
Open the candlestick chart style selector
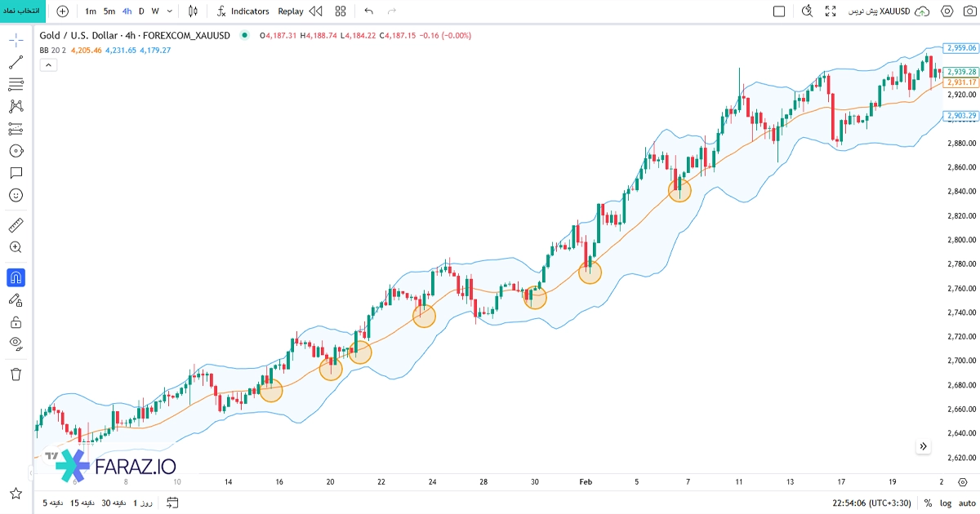click(193, 11)
